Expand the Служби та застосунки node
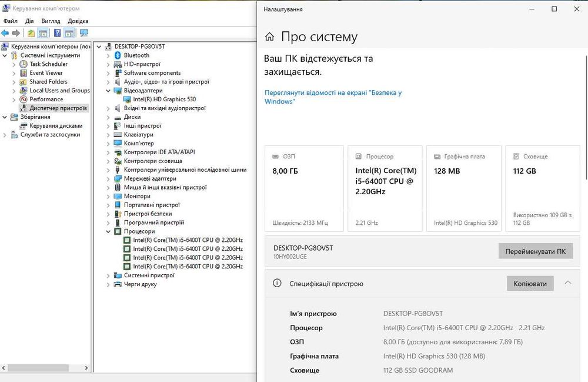This screenshot has width=588, height=382. [5, 135]
